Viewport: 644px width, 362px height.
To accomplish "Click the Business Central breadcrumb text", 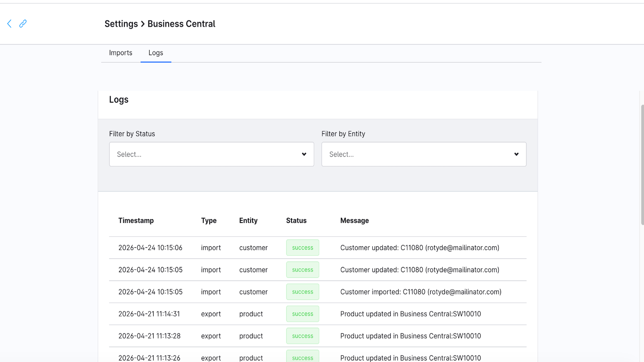I will coord(181,23).
